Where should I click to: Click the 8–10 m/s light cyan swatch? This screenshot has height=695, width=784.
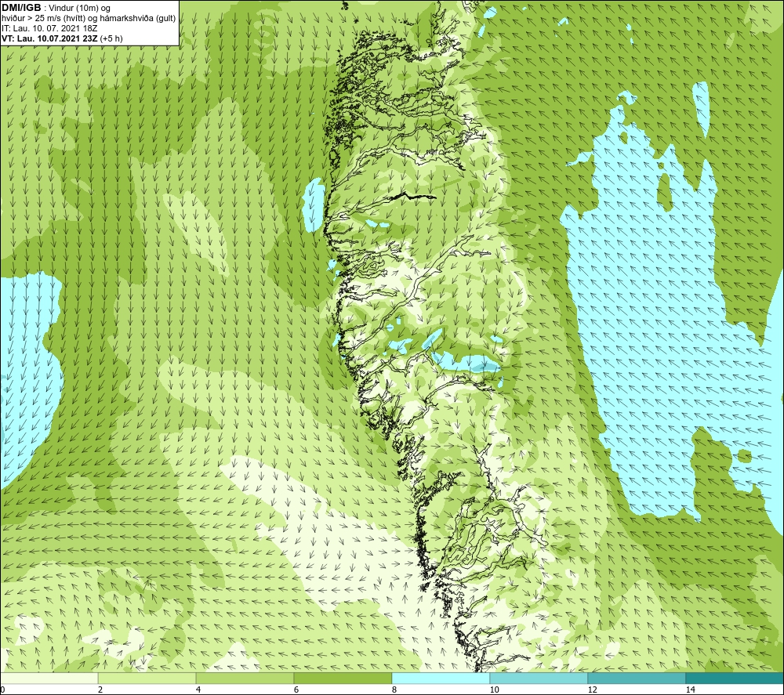coord(441,678)
